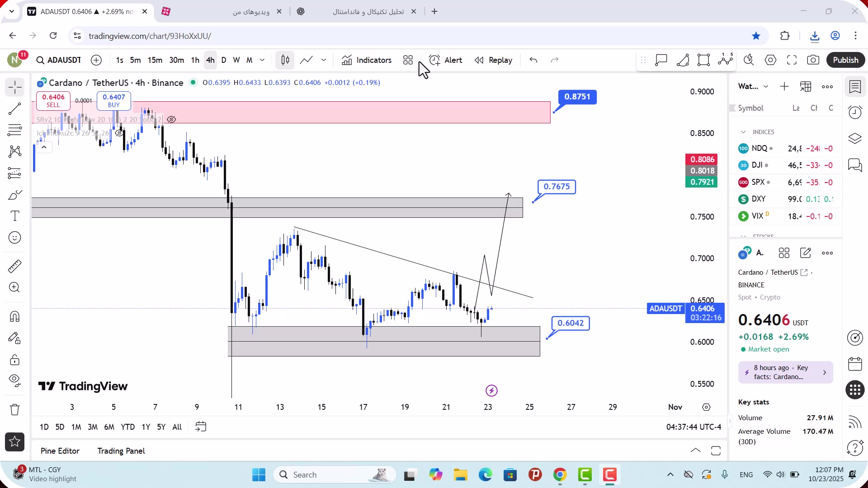This screenshot has width=868, height=488.
Task: Click the 0.6406 SELL button
Action: 53,101
